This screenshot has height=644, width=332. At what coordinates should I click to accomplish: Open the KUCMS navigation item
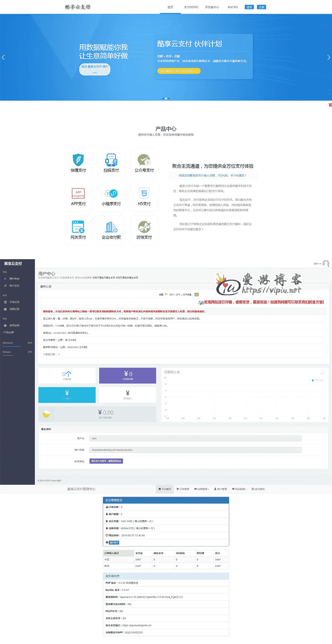tap(233, 7)
